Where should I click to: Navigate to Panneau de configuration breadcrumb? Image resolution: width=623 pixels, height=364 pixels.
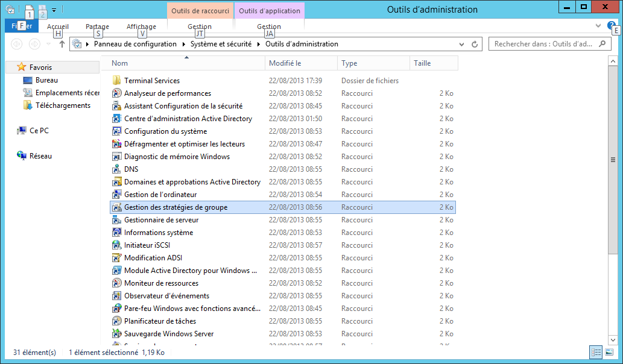click(135, 44)
